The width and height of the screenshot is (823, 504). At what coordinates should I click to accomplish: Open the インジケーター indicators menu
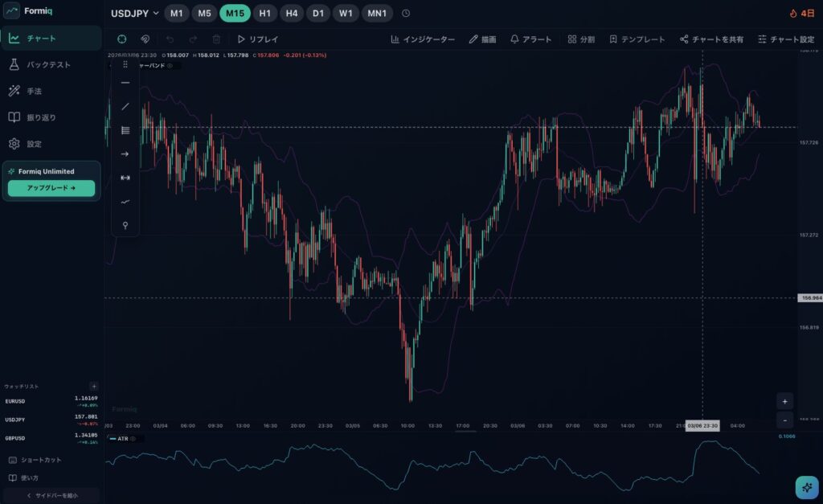(423, 39)
